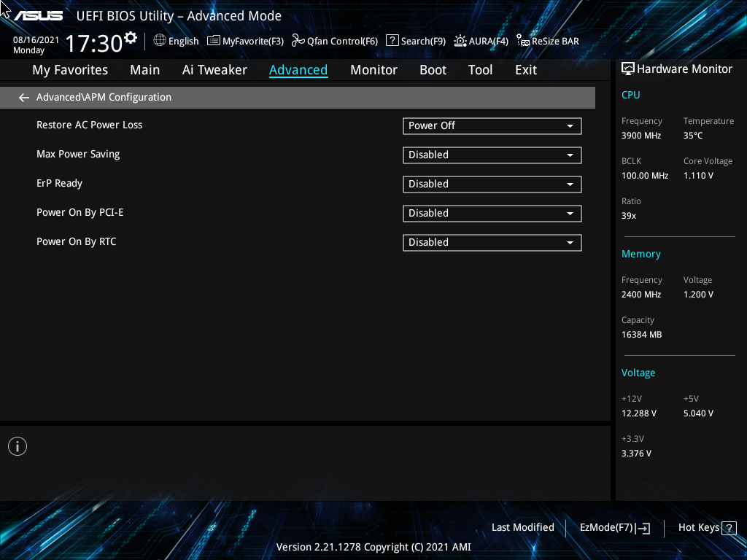Image resolution: width=747 pixels, height=560 pixels.
Task: Open the Power On By PCI-E dropdown
Action: click(x=492, y=213)
